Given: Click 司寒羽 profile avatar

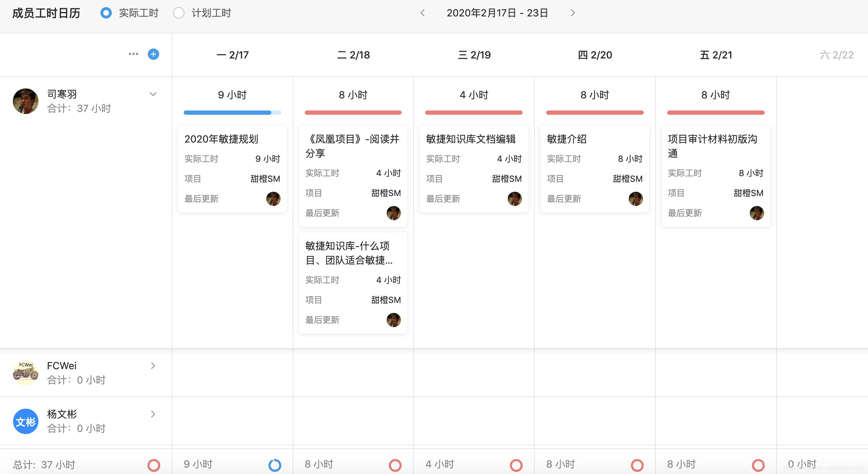Looking at the screenshot, I should pos(26,101).
